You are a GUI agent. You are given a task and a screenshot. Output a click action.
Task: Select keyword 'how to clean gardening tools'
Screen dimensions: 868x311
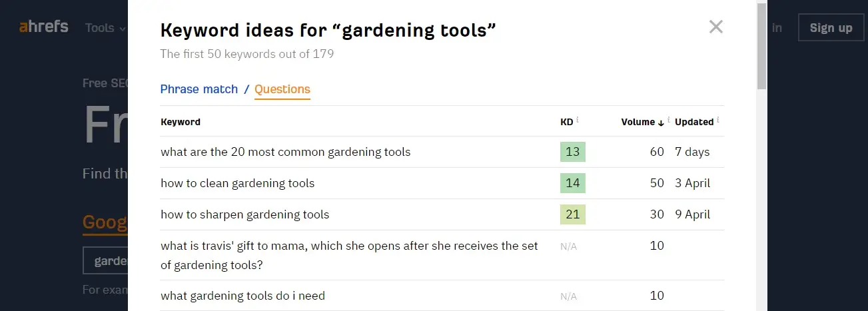(238, 183)
